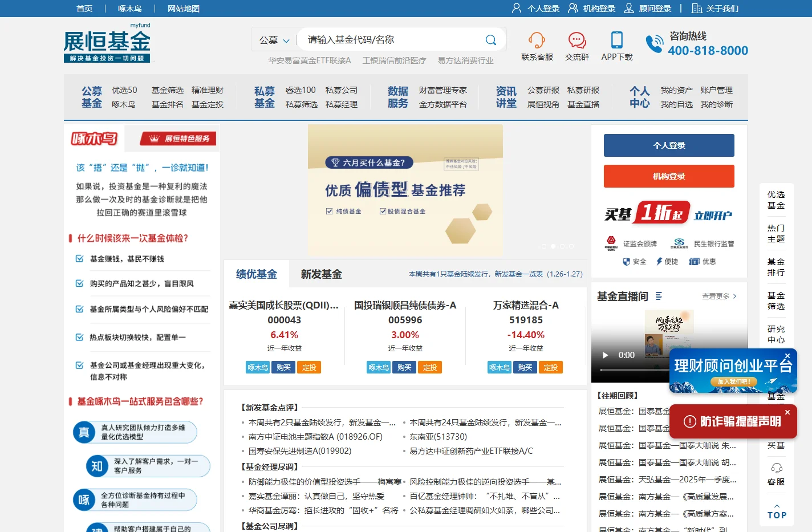Click the 顾问登录 icon in top bar
Screen dimensions: 812x532
coord(629,8)
